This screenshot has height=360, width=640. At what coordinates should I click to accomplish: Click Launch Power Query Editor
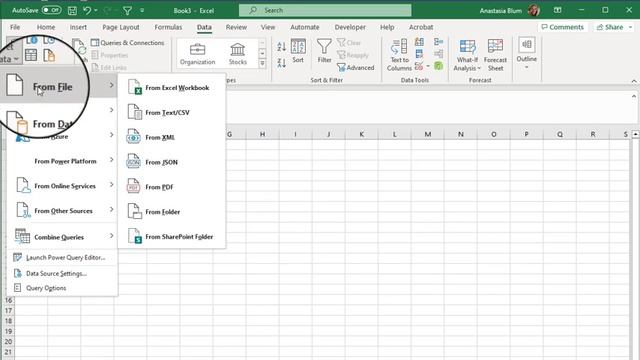61,258
